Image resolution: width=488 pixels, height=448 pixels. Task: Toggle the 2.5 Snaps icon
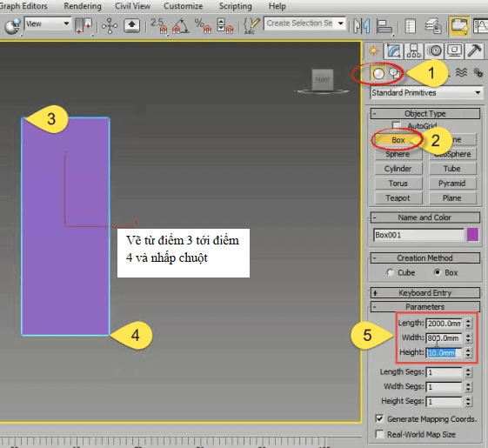tap(159, 25)
